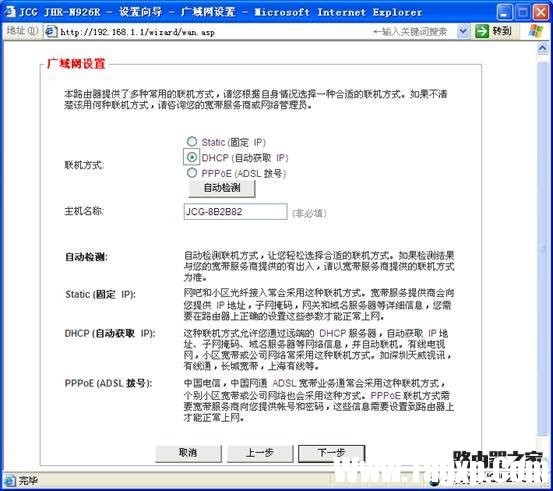Click the status bar page icon
The image size is (553, 491).
[x=10, y=480]
